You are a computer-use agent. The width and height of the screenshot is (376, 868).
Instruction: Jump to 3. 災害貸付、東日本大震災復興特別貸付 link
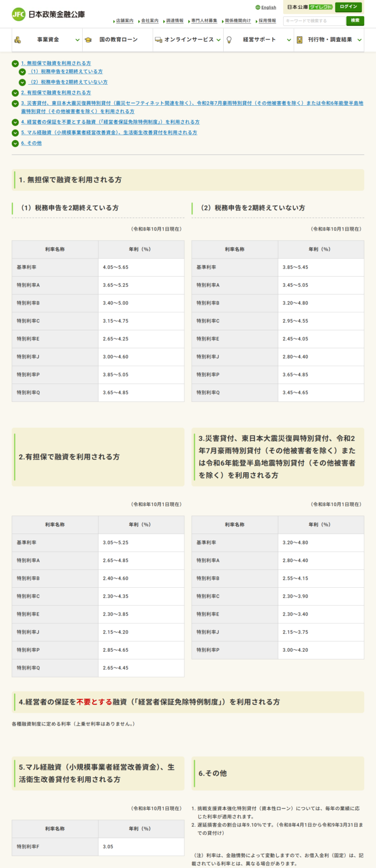point(192,107)
